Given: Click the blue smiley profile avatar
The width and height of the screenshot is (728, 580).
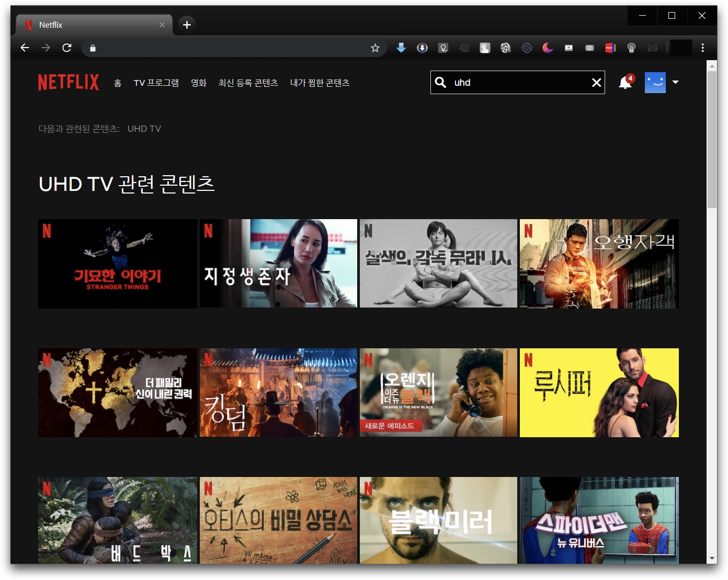Looking at the screenshot, I should point(655,82).
